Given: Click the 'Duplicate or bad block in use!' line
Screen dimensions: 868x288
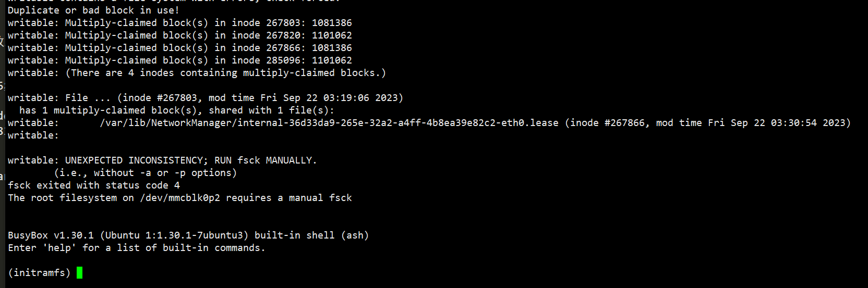Looking at the screenshot, I should coord(93,10).
